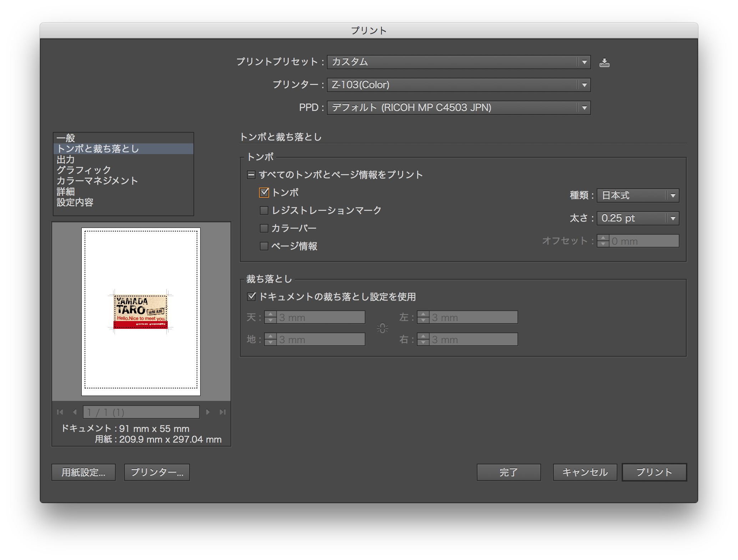
Task: Toggle the トンボ trim marks checkbox
Action: pos(264,193)
